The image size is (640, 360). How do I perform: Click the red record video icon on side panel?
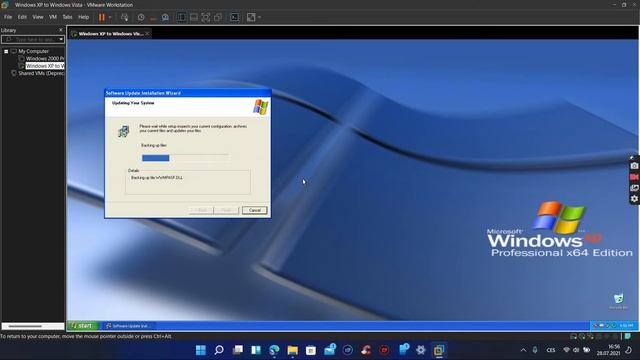click(x=634, y=177)
